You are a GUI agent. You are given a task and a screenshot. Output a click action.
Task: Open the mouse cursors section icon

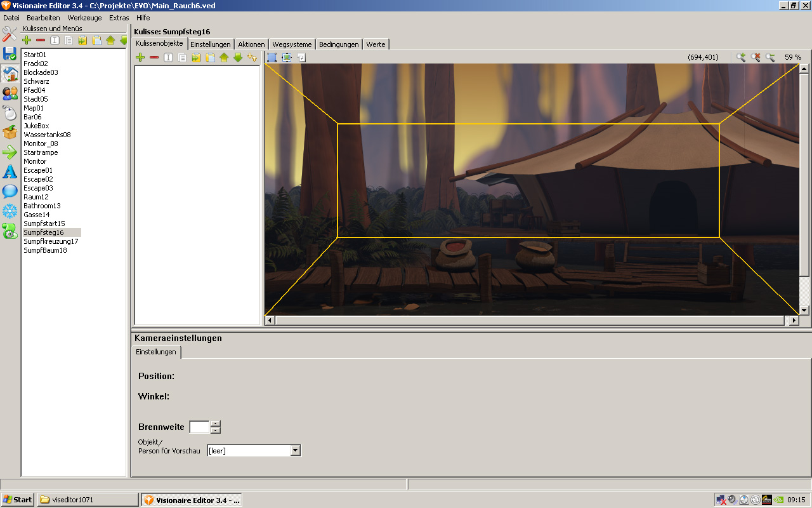[10, 113]
